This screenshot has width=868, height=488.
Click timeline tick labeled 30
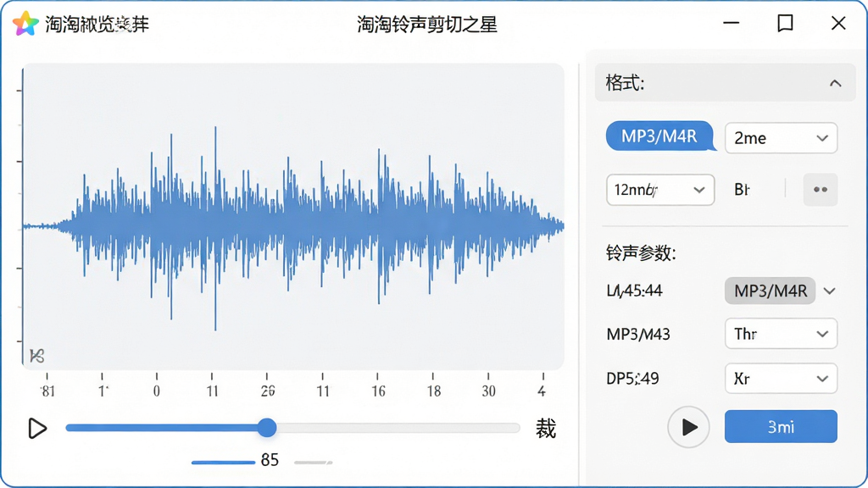click(488, 391)
